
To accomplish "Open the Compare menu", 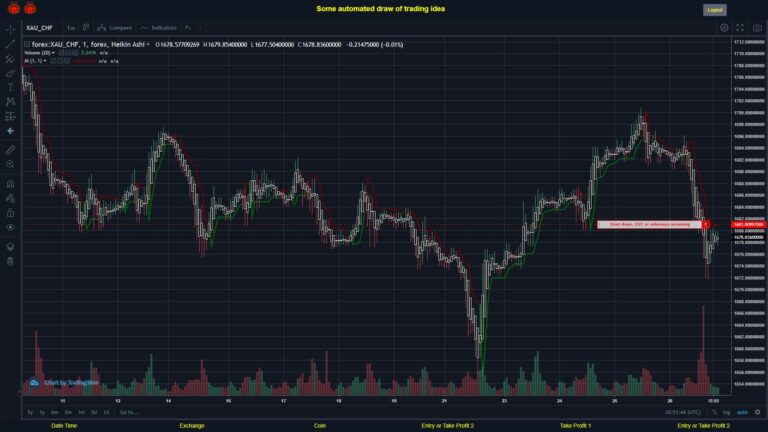I will tap(115, 28).
